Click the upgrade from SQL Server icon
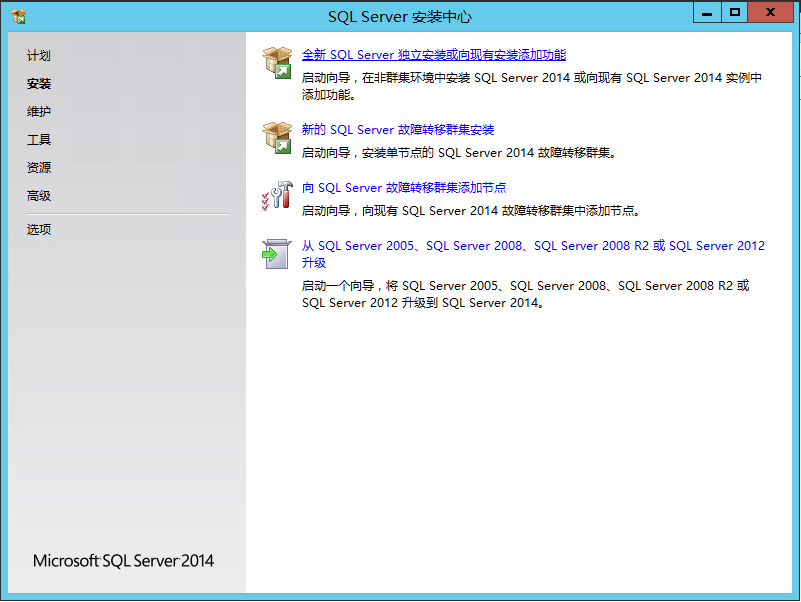Screen dimensions: 801x602 (276, 253)
